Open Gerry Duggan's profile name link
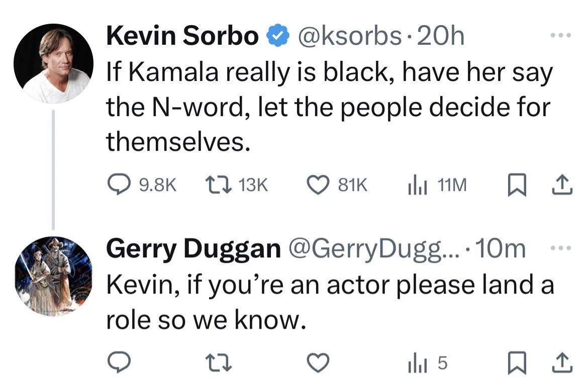The width and height of the screenshot is (588, 377). (193, 249)
